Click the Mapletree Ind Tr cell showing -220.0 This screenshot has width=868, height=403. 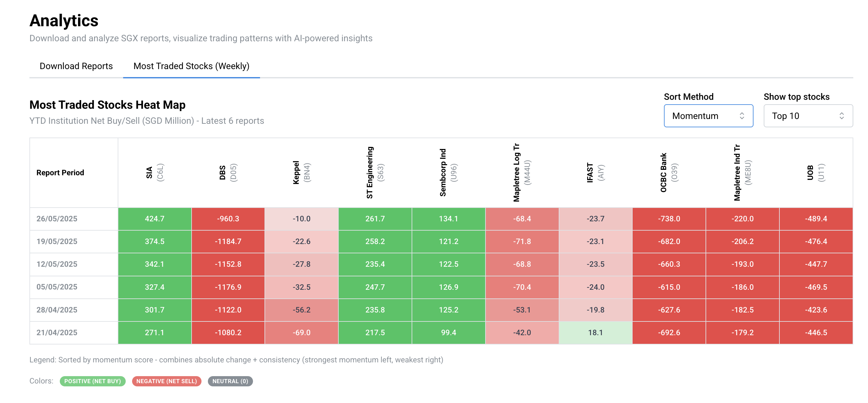pos(742,219)
